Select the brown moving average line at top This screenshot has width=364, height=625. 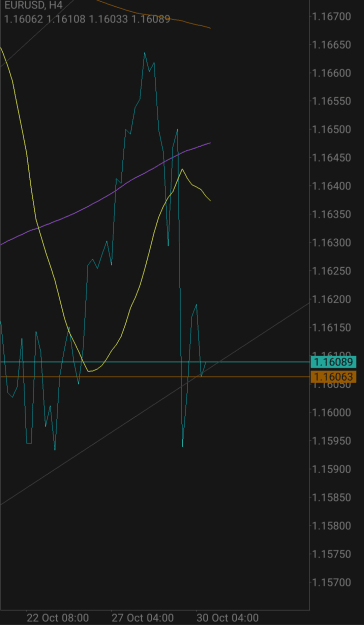click(x=159, y=17)
